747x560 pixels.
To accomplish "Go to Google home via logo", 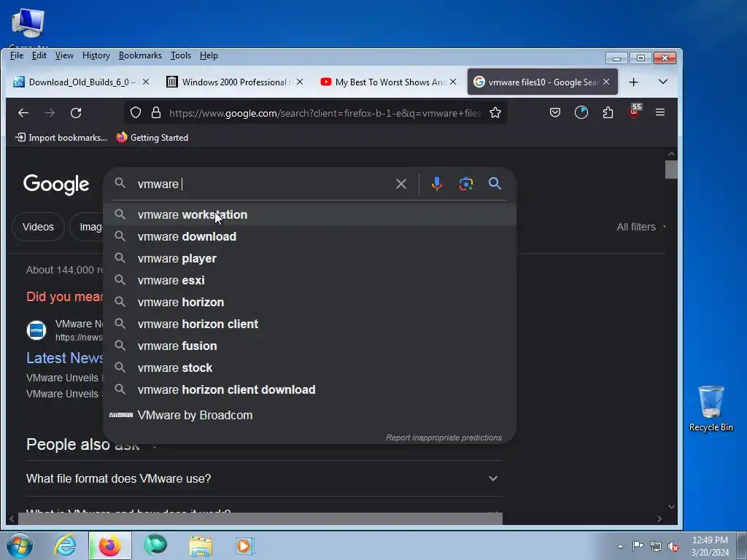I will pos(56,184).
